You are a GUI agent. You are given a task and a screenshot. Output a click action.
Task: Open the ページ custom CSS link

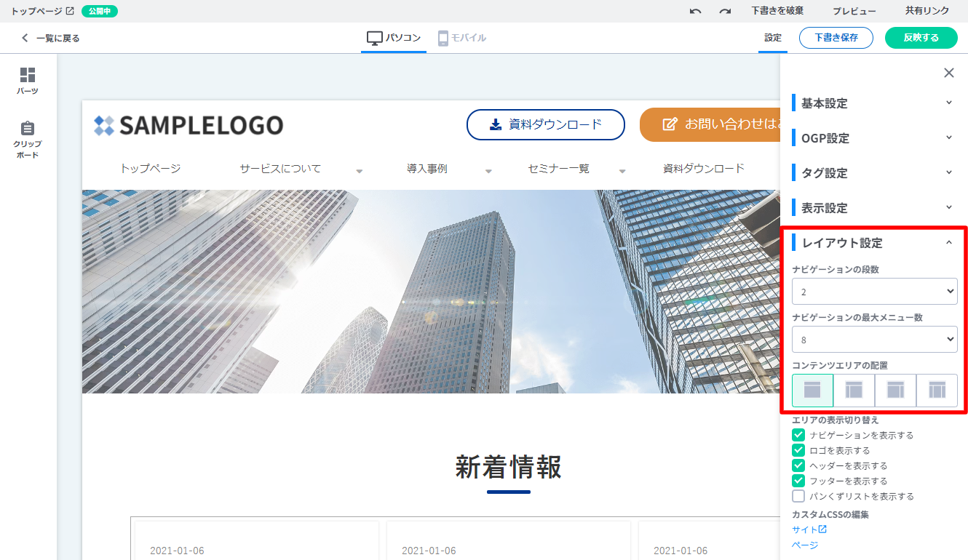point(805,545)
